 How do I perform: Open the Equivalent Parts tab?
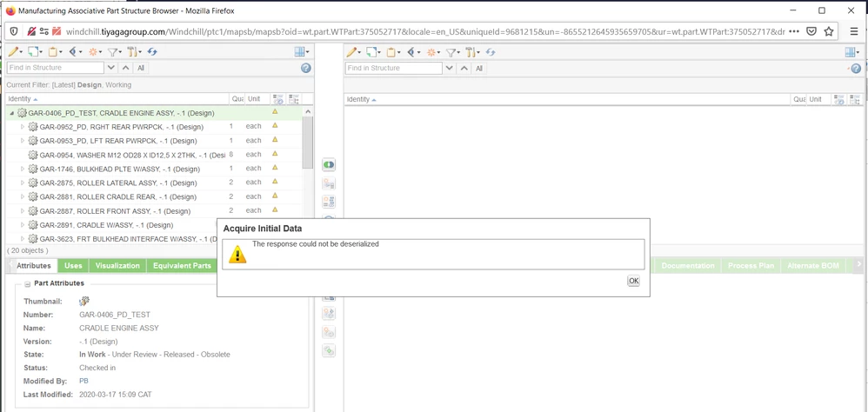tap(182, 266)
